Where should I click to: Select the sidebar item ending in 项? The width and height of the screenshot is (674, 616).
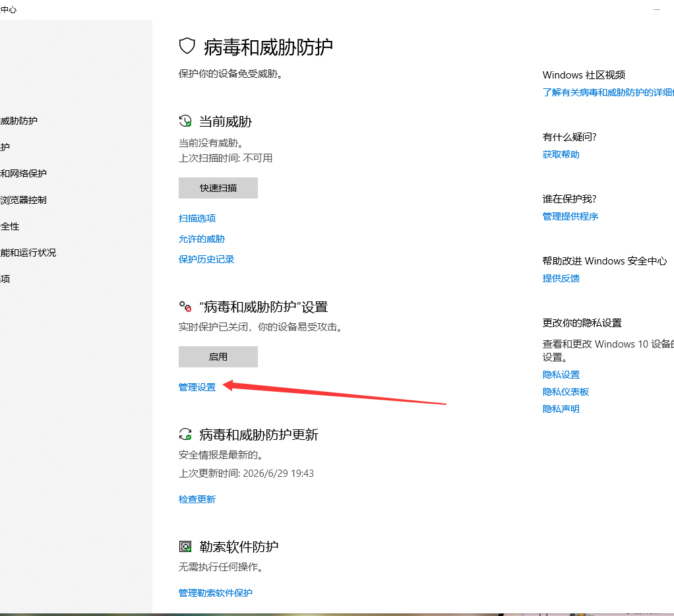(x=5, y=278)
